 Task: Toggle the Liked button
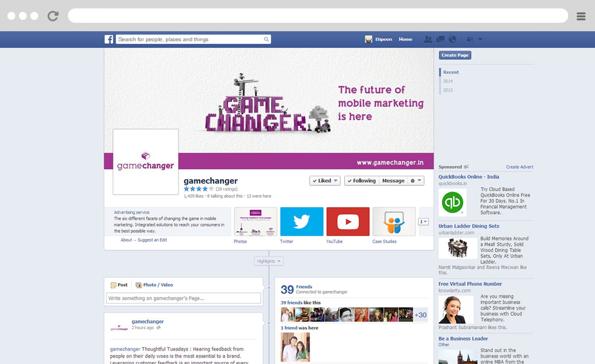pyautogui.click(x=325, y=181)
